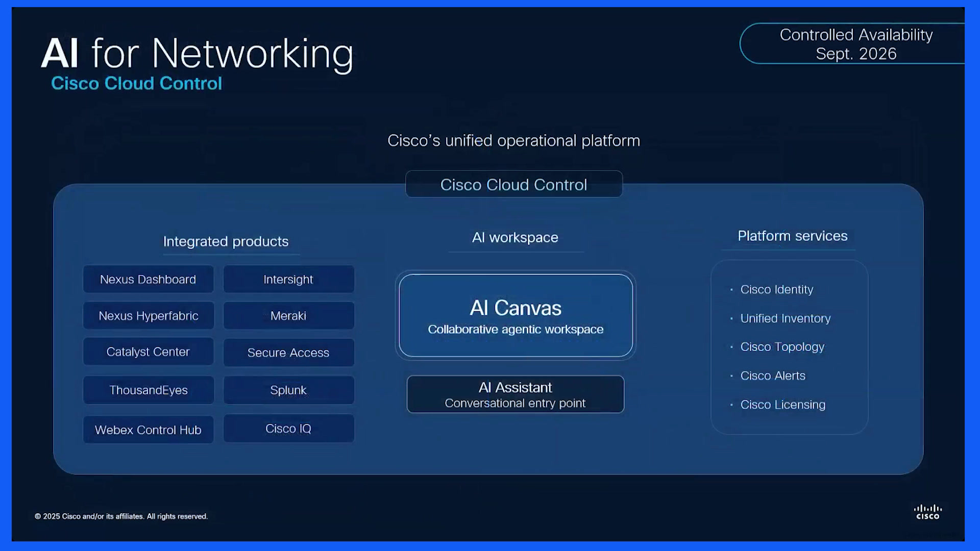Click the Controlled Availability Sept. 2026 badge
Image resolution: width=980 pixels, height=551 pixels.
[852, 44]
